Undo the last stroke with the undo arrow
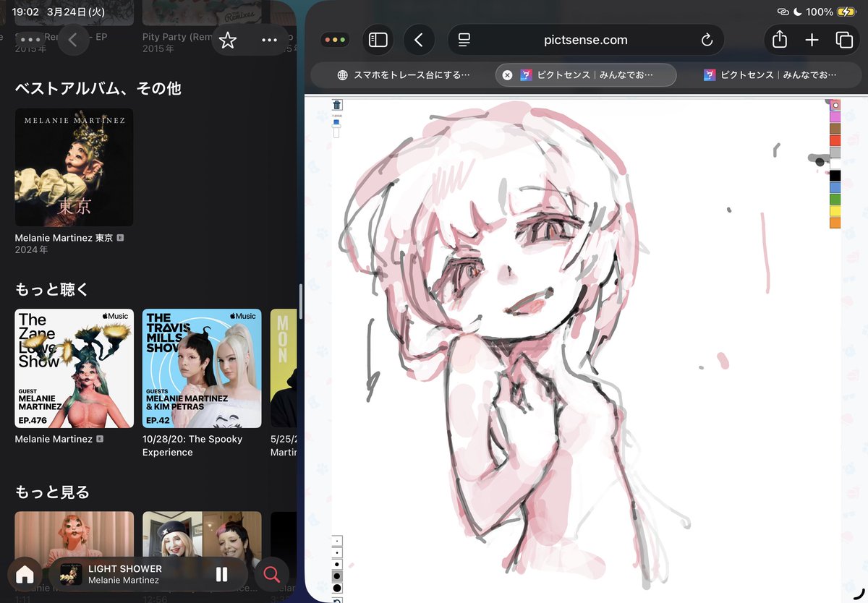Screen dimensions: 868x603 click(337, 601)
